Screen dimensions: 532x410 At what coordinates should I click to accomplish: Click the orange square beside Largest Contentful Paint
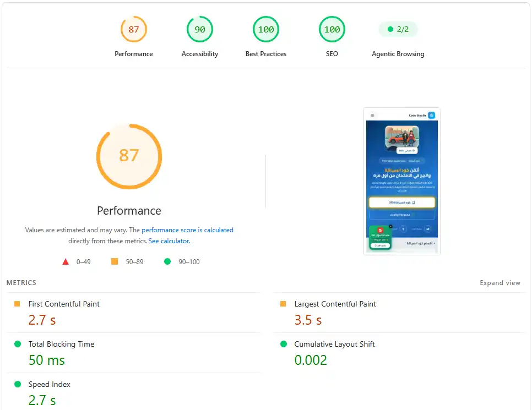pyautogui.click(x=283, y=304)
